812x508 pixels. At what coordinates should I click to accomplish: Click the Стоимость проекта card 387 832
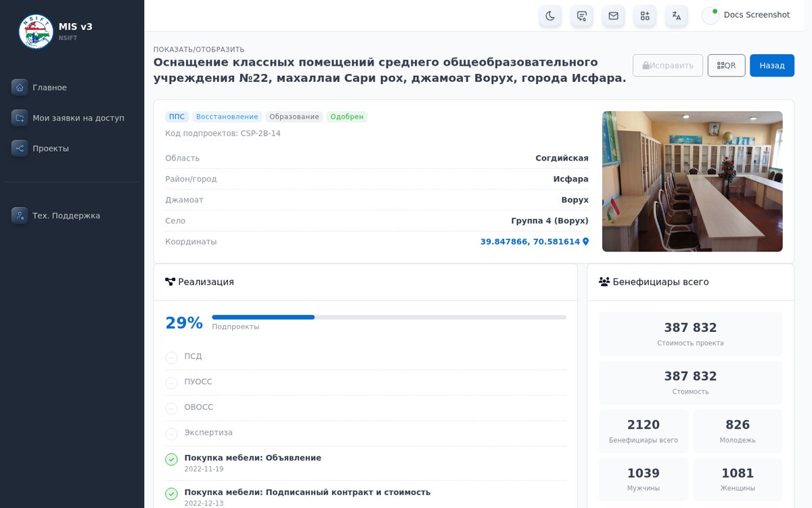coord(690,334)
